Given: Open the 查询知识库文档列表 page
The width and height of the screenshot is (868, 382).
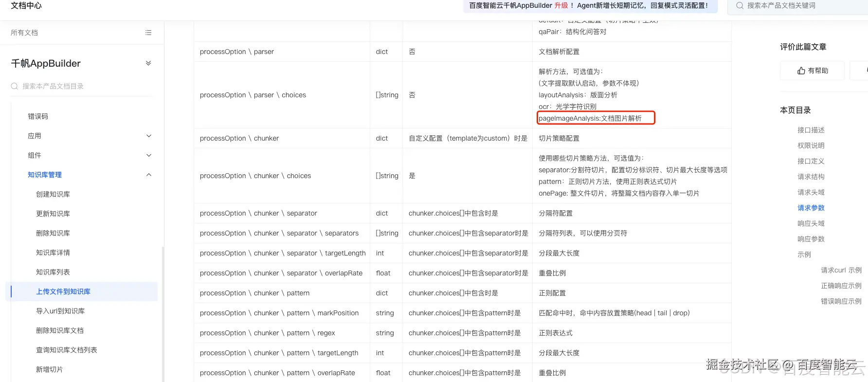Looking at the screenshot, I should click(x=67, y=350).
